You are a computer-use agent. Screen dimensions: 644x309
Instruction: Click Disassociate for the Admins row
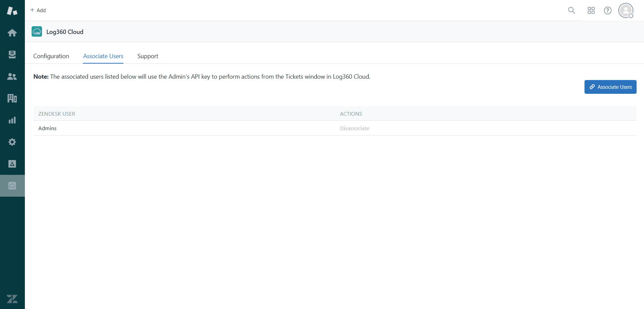point(355,128)
